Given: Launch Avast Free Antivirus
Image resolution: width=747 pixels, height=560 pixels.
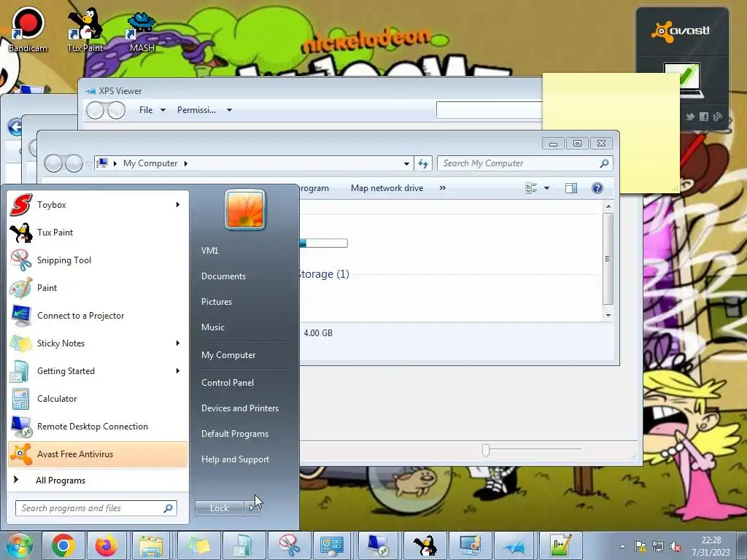Looking at the screenshot, I should point(97,454).
